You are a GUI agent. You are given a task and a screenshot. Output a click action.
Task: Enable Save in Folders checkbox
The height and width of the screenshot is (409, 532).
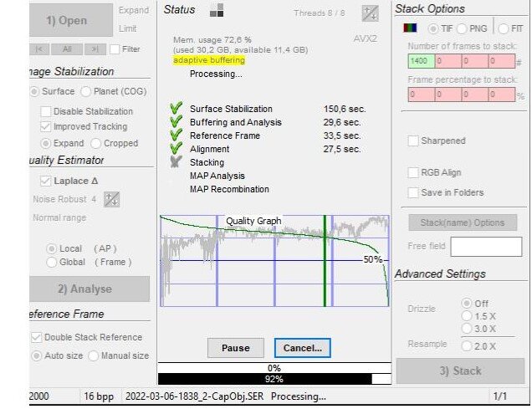click(413, 192)
